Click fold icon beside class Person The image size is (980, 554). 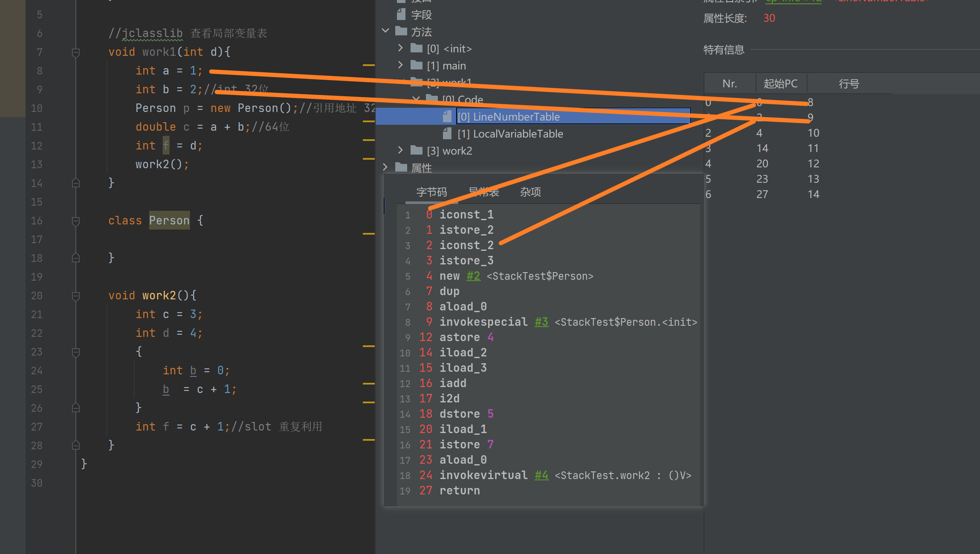(76, 221)
